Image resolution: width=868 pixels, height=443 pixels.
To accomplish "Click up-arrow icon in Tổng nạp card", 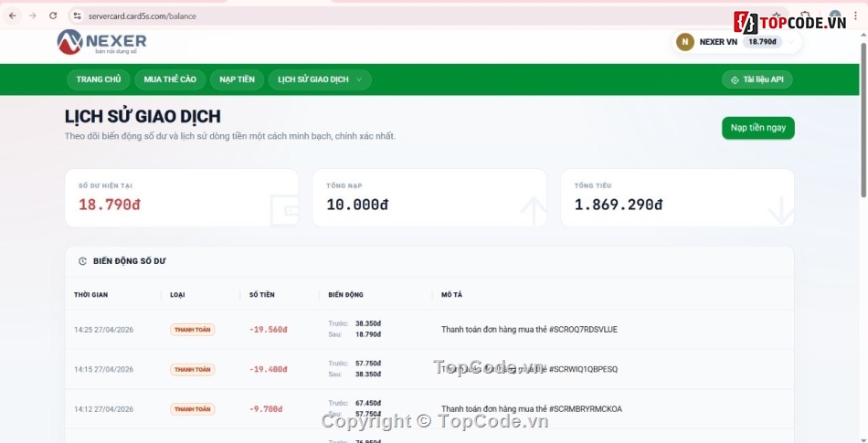I will [x=533, y=210].
